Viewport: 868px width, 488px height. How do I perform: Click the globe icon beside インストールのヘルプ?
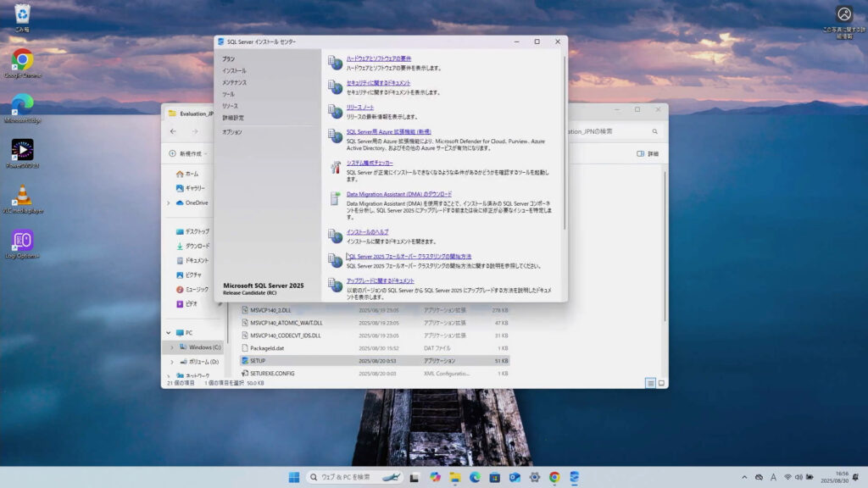pyautogui.click(x=335, y=236)
